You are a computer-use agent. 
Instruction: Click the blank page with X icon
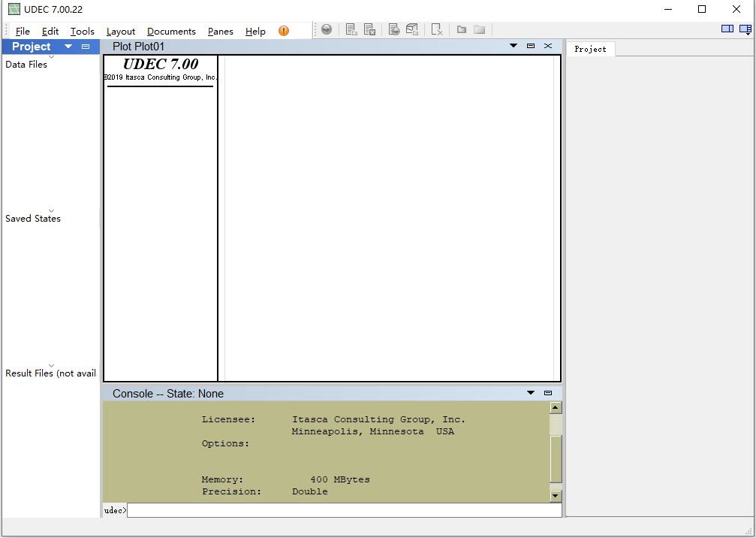[x=437, y=29]
